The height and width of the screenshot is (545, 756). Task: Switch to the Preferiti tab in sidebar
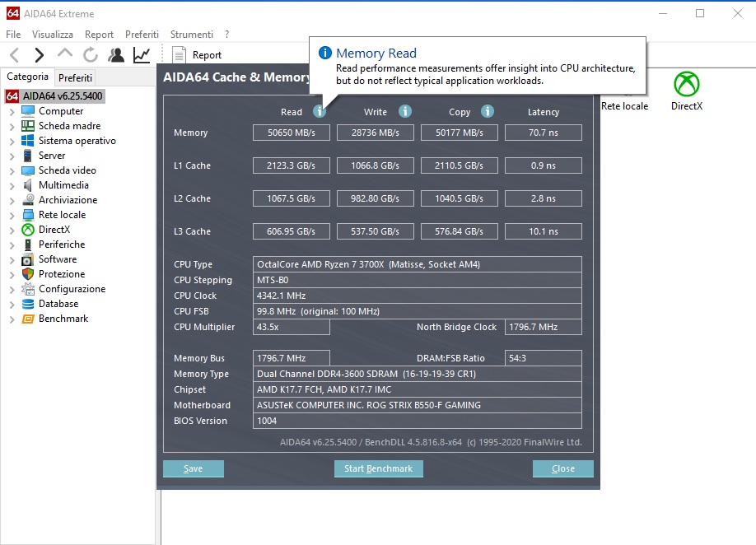coord(75,77)
